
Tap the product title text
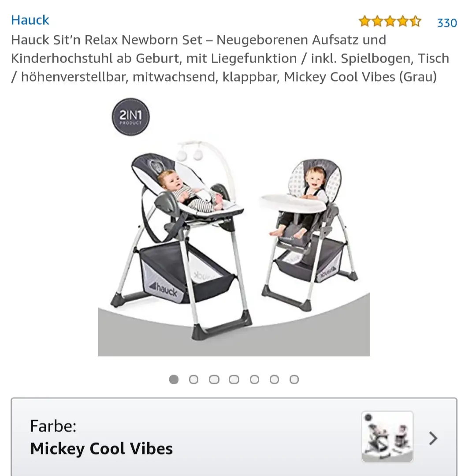click(x=230, y=58)
